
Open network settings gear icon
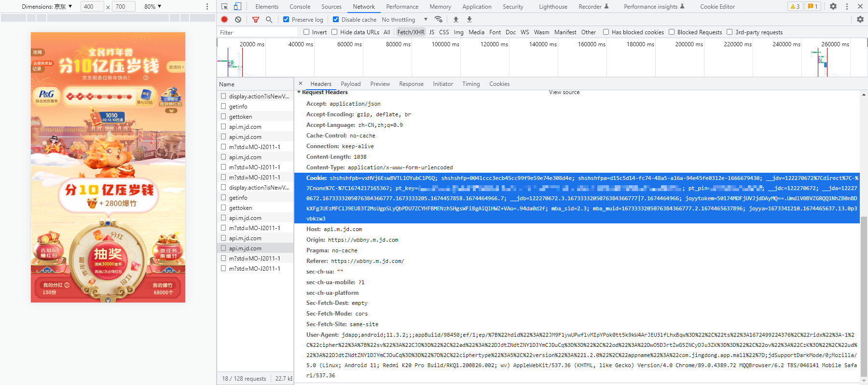(860, 19)
